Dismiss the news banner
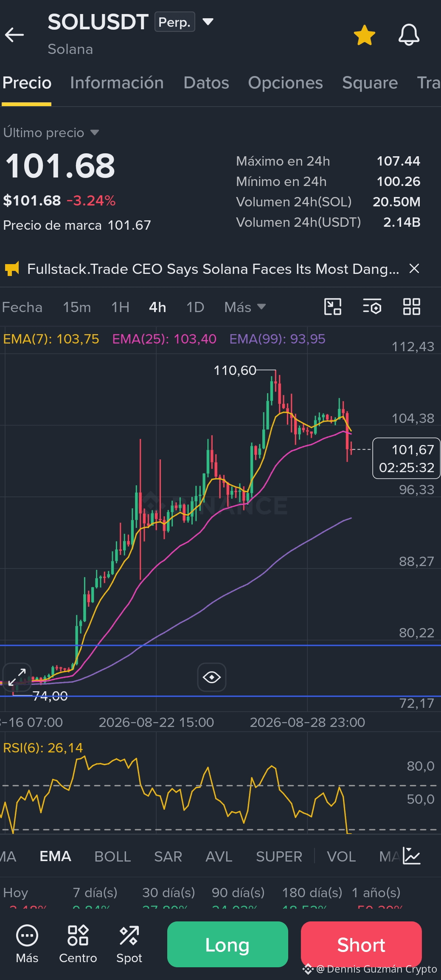The image size is (441, 980). (x=414, y=268)
